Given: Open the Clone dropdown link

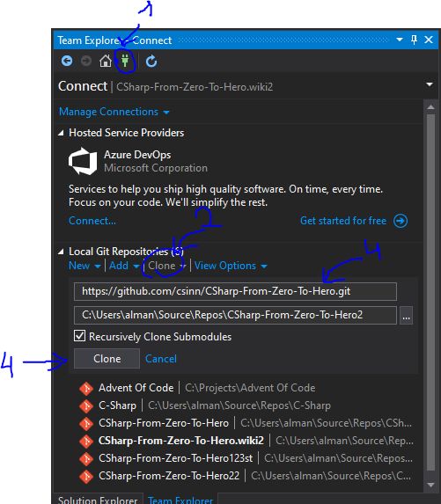Looking at the screenshot, I should coord(166,266).
